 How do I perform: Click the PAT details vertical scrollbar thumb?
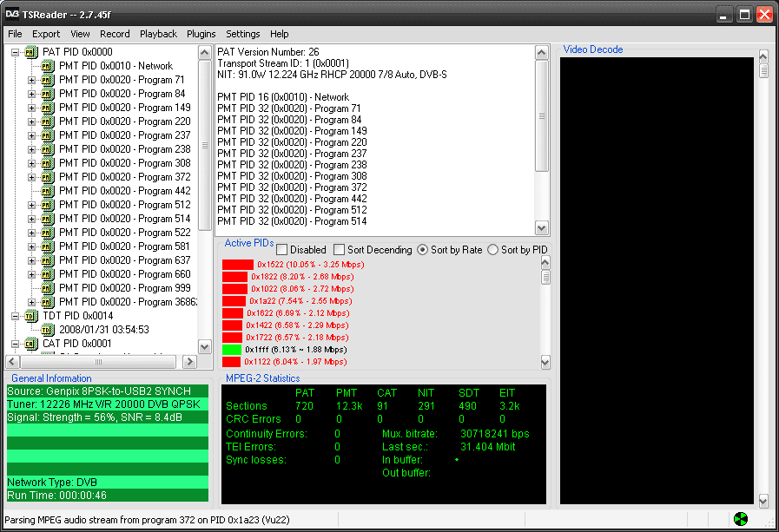point(542,116)
